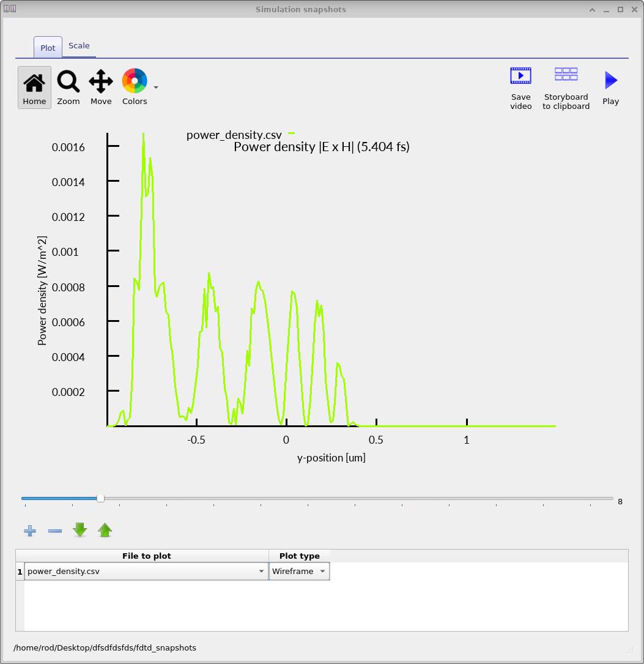The height and width of the screenshot is (664, 644).
Task: Switch to the Scale tab
Action: pyautogui.click(x=79, y=46)
